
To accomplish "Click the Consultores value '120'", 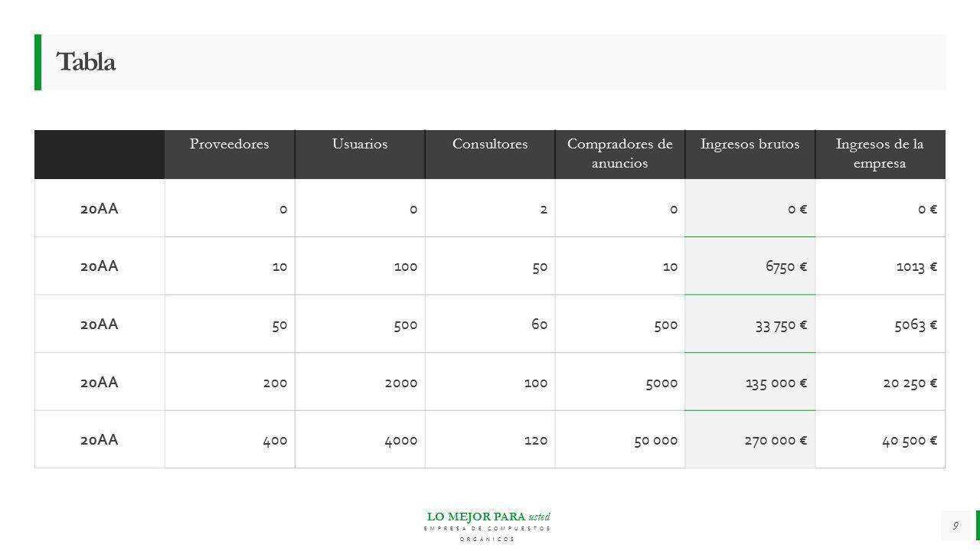I will point(490,439).
